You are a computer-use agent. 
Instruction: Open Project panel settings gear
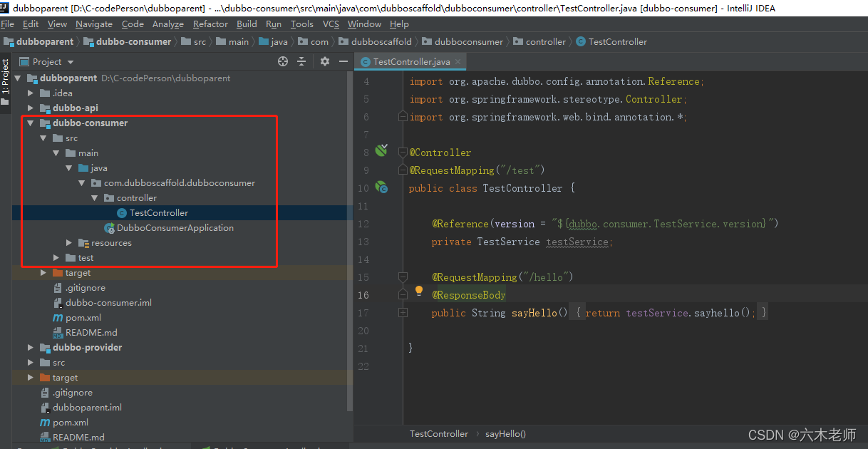pyautogui.click(x=325, y=61)
